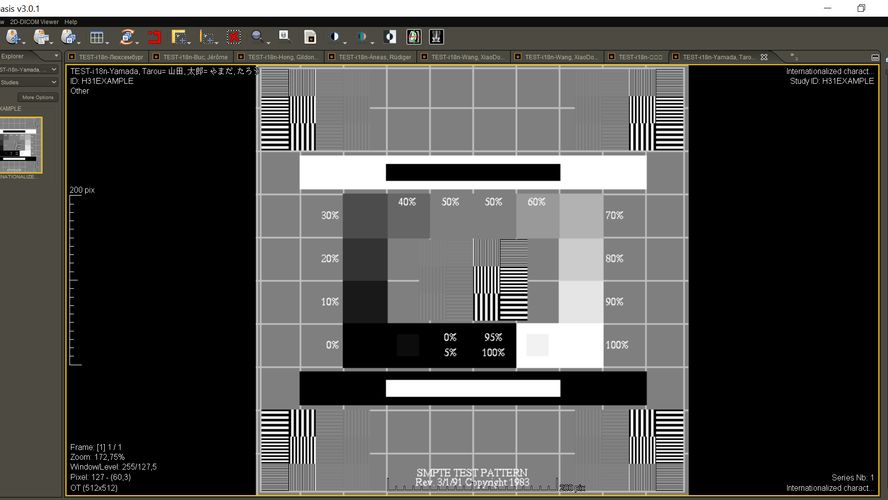This screenshot has height=500, width=888.
Task: Select the SMPTE pattern thumbnail in Explorer
Action: point(21,146)
